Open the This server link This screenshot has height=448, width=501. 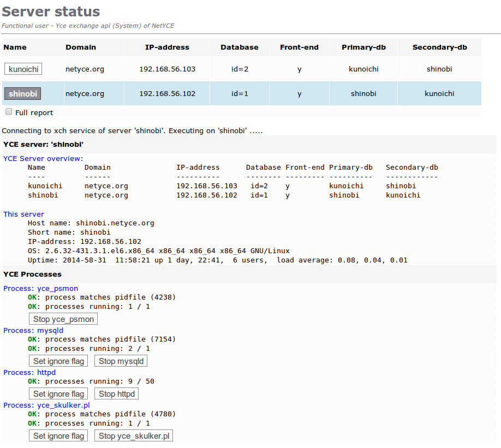click(23, 214)
